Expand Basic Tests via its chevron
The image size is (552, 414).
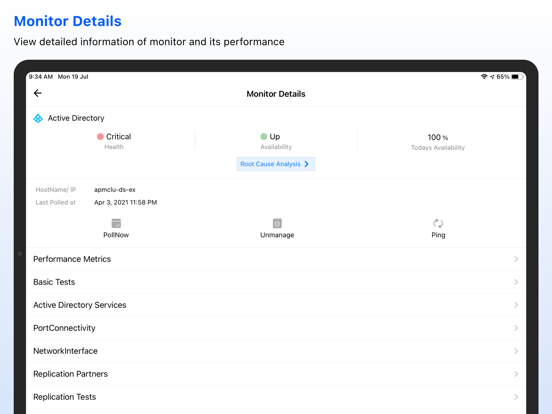point(516,282)
